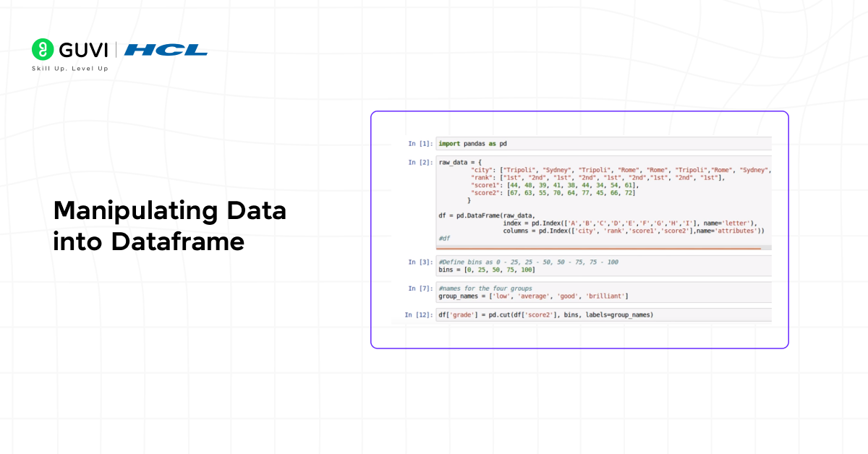Select the In [1] cell prompt label

tap(420, 143)
